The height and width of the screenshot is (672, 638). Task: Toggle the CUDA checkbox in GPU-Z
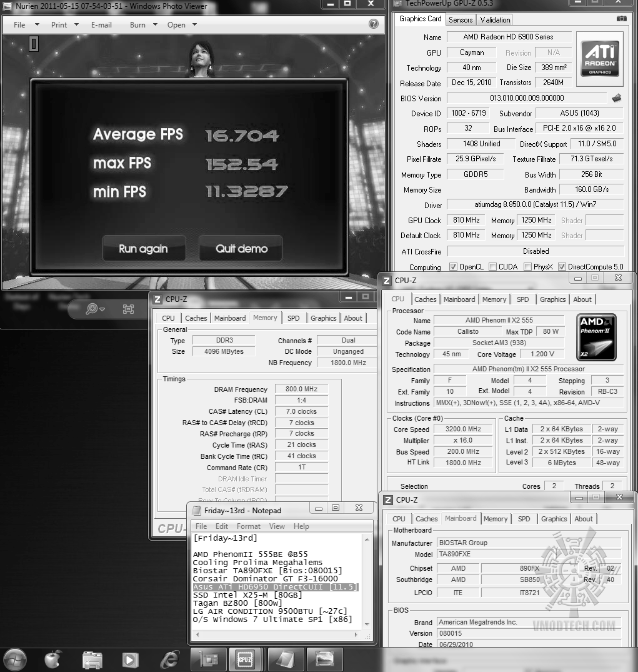(x=492, y=266)
